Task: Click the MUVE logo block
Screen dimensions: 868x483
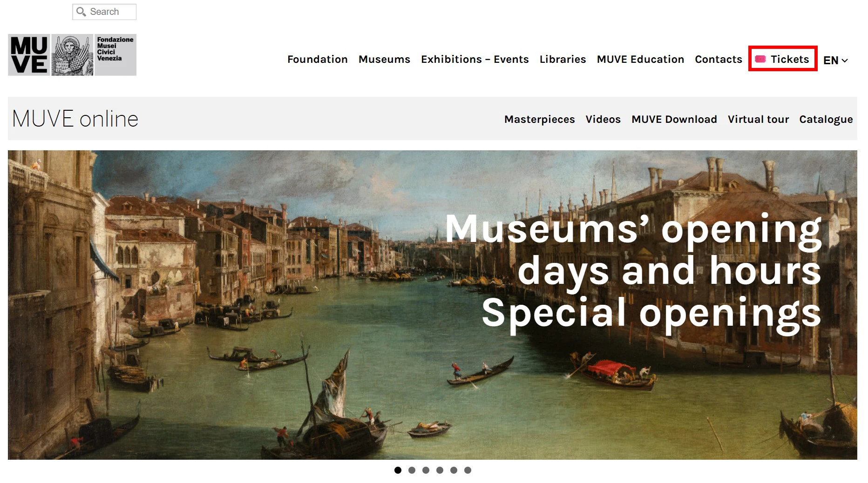Action: click(x=29, y=55)
